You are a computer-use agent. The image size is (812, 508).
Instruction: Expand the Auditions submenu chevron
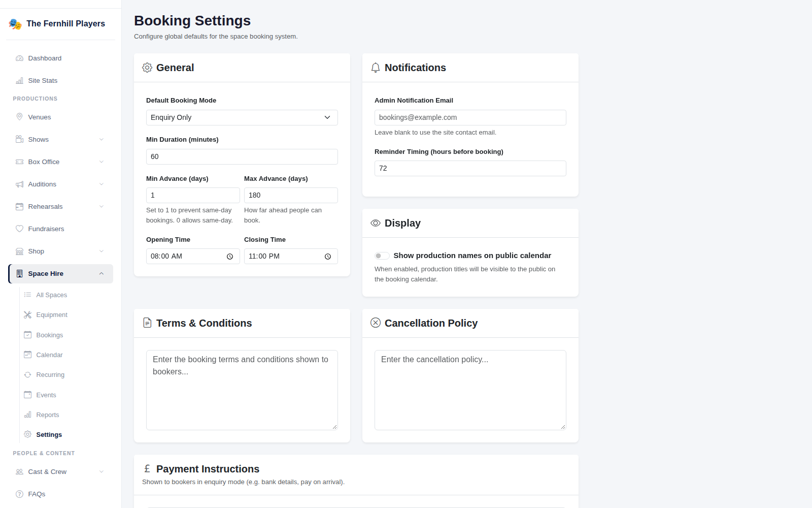[x=101, y=184]
